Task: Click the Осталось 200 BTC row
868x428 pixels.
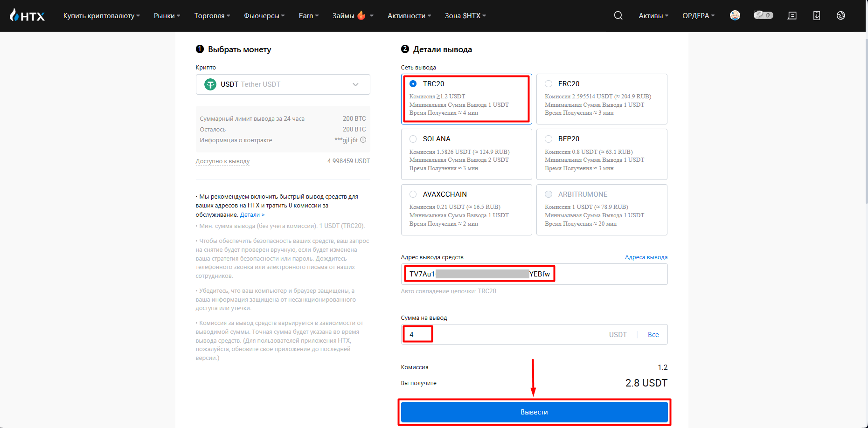Action: (x=283, y=130)
